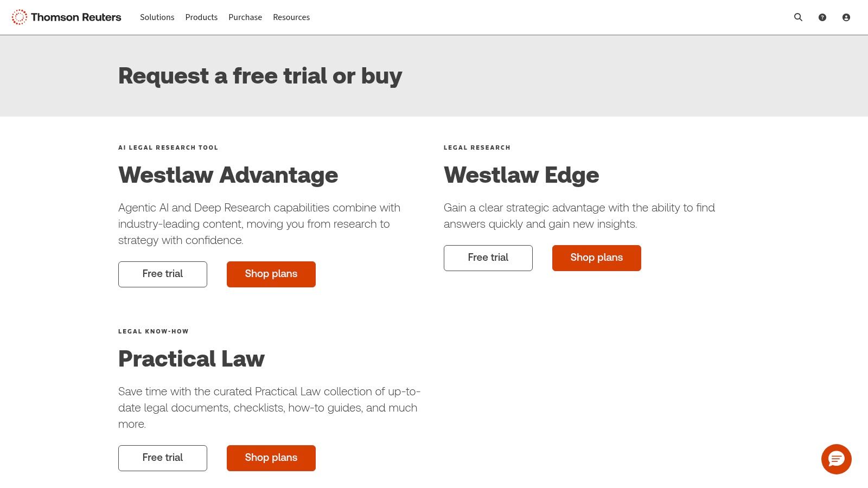Image resolution: width=868 pixels, height=488 pixels.
Task: Click the Legal Know-How label
Action: tap(153, 331)
